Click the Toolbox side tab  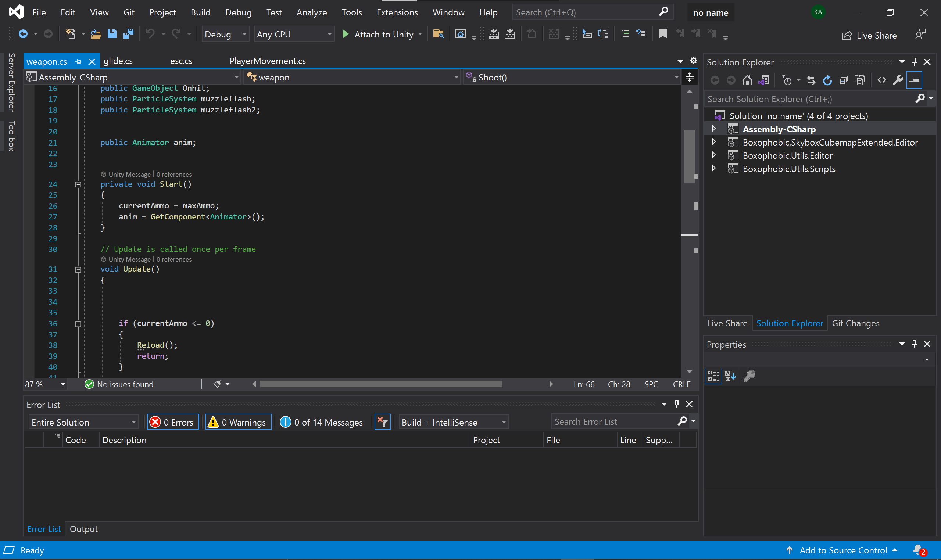tap(11, 136)
